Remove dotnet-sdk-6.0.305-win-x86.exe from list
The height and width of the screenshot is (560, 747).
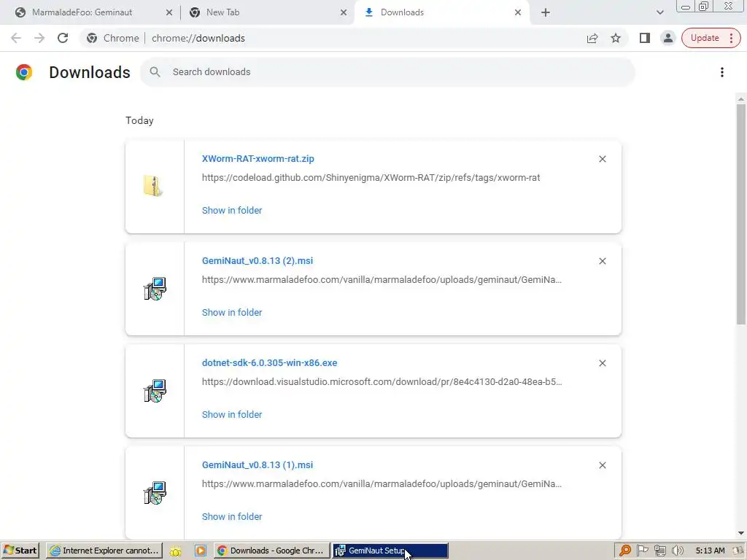602,363
